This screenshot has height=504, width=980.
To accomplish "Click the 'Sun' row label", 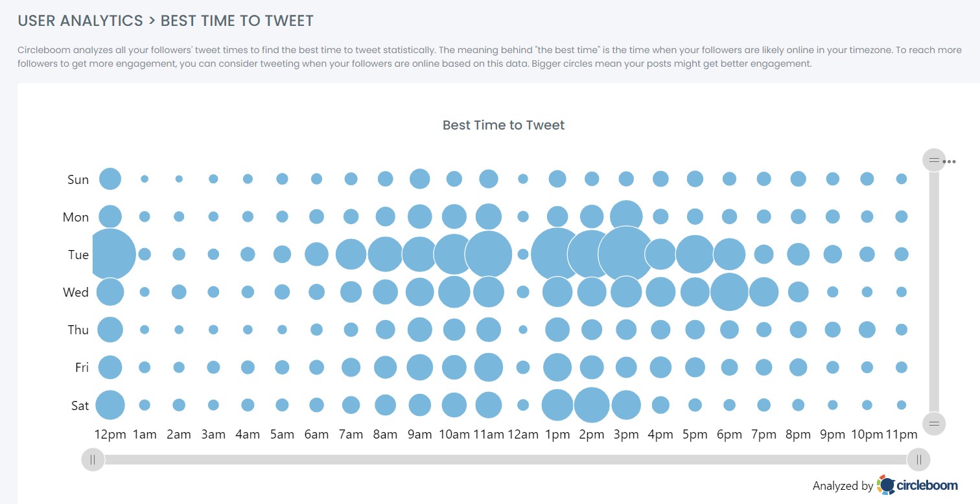I will tap(77, 179).
